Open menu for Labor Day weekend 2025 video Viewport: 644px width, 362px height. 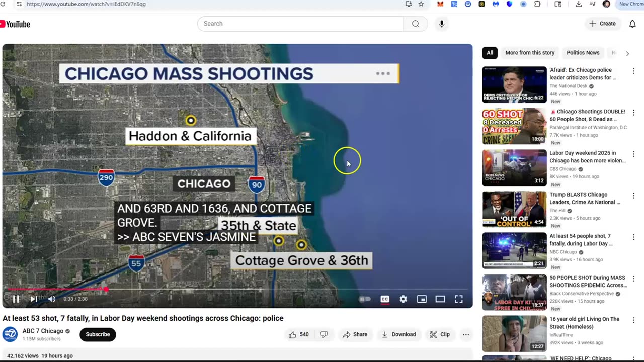point(633,154)
